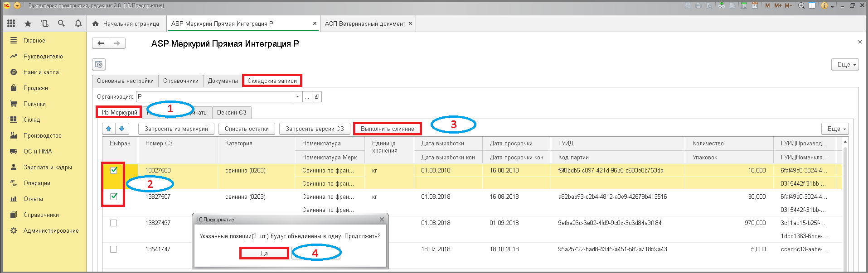Click Списать остатки button
Image resolution: width=868 pixels, height=273 pixels.
[x=247, y=129]
